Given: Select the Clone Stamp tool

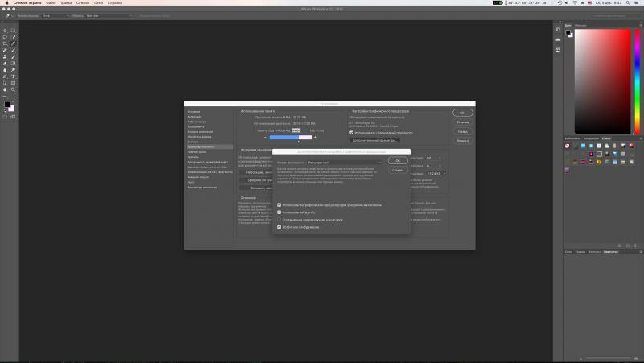Looking at the screenshot, I should tap(5, 56).
